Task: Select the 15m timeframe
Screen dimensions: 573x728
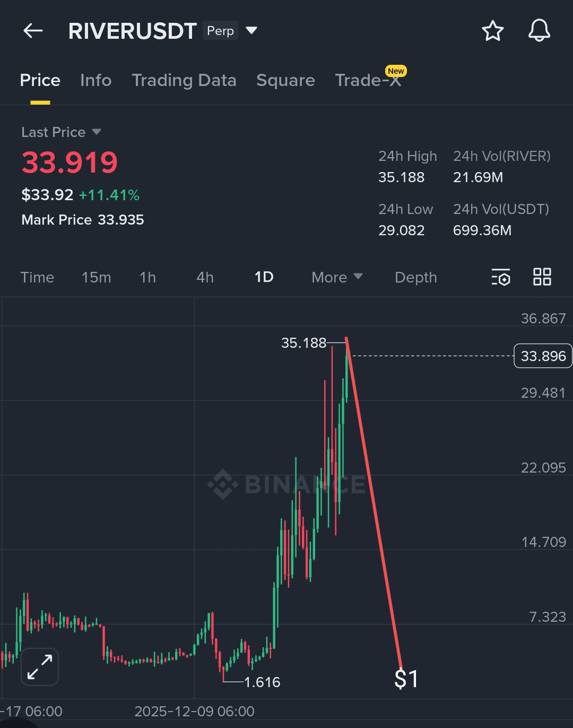Action: pyautogui.click(x=96, y=277)
